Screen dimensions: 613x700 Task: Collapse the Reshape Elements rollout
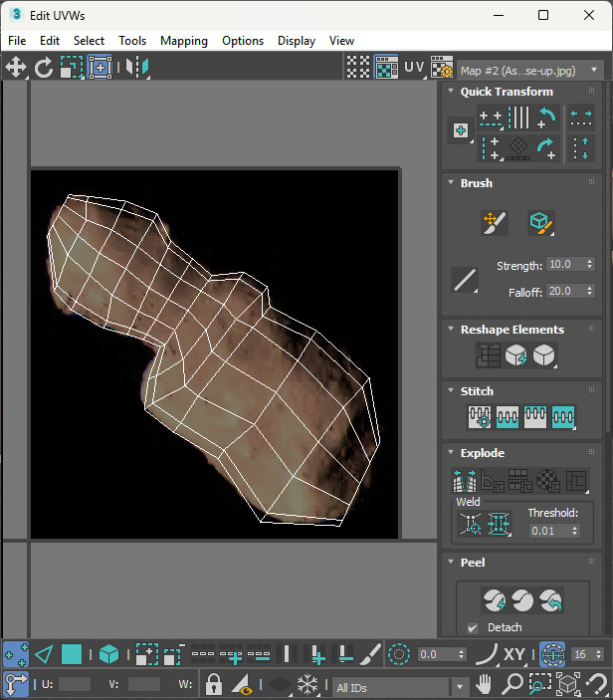coord(451,329)
